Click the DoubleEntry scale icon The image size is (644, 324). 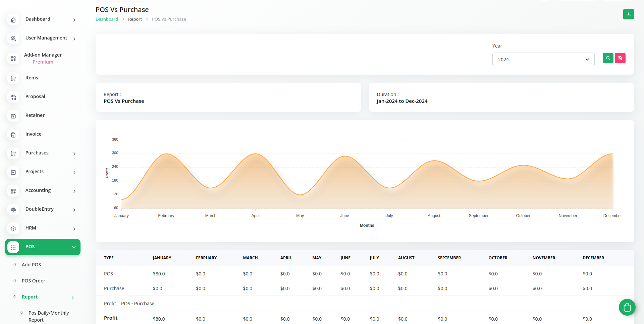(x=13, y=210)
